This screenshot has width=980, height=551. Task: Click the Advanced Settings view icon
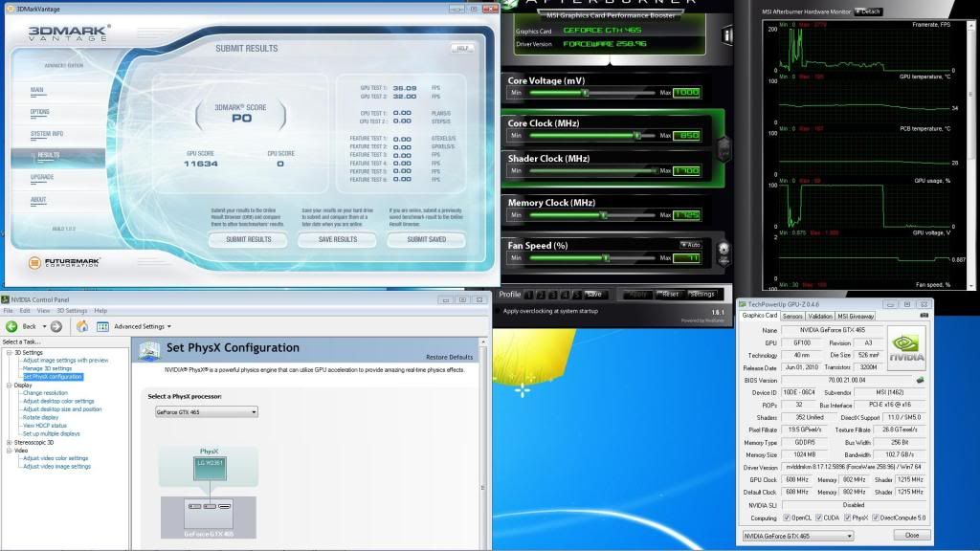tap(102, 326)
